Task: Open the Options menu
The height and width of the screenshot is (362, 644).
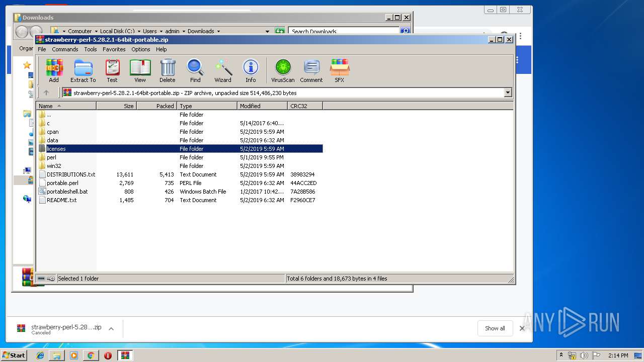Action: (x=141, y=49)
